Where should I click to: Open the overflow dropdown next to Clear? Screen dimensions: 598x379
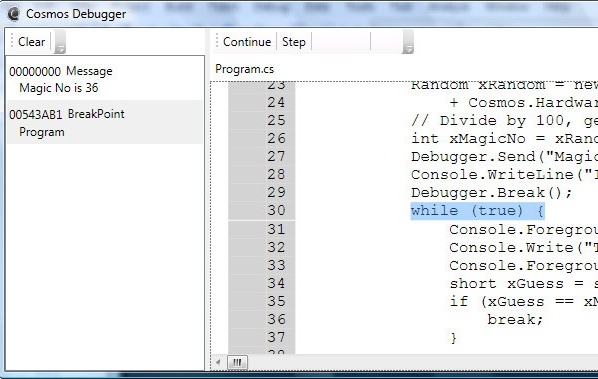click(60, 42)
